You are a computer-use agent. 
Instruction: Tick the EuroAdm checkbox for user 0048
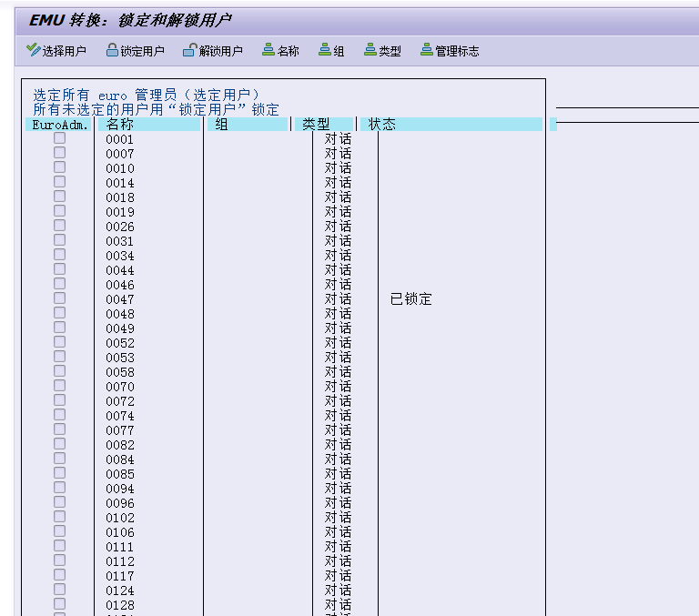60,313
